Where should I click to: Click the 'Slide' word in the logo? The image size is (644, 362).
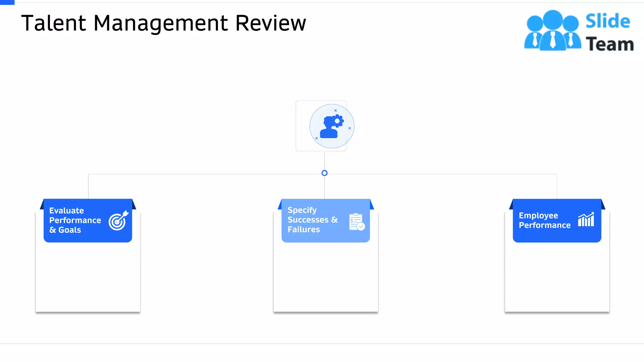[608, 21]
